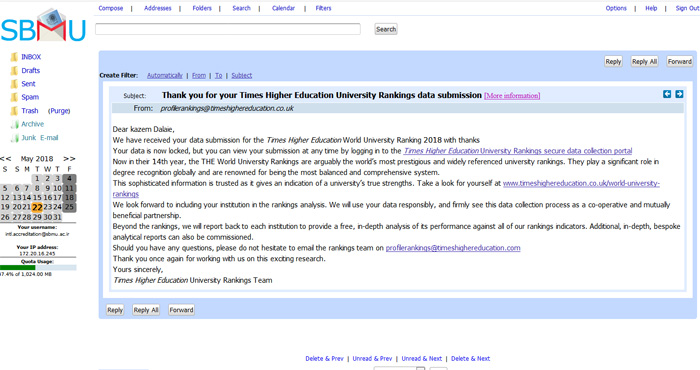Open Options in top navigation

pyautogui.click(x=616, y=8)
